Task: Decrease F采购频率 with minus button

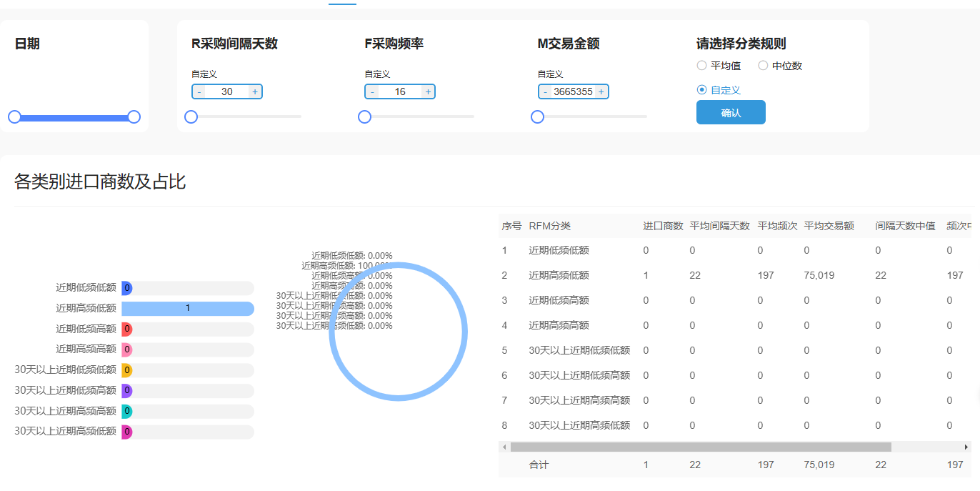Action: pyautogui.click(x=372, y=91)
